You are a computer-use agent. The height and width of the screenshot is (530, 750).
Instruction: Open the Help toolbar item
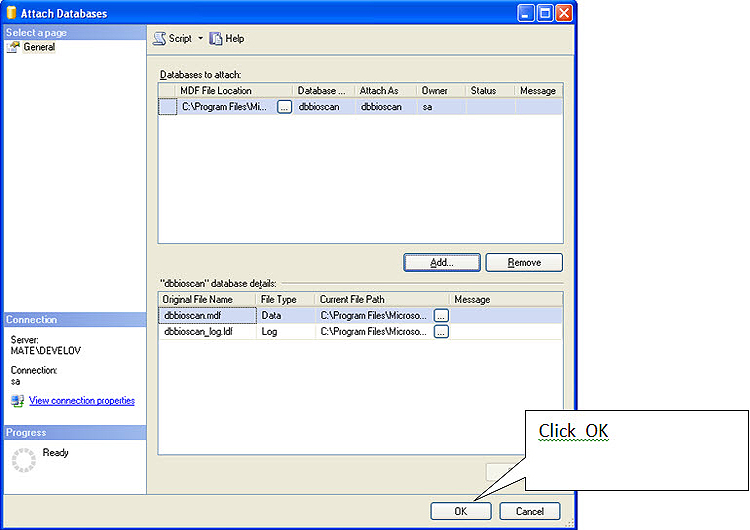click(227, 39)
